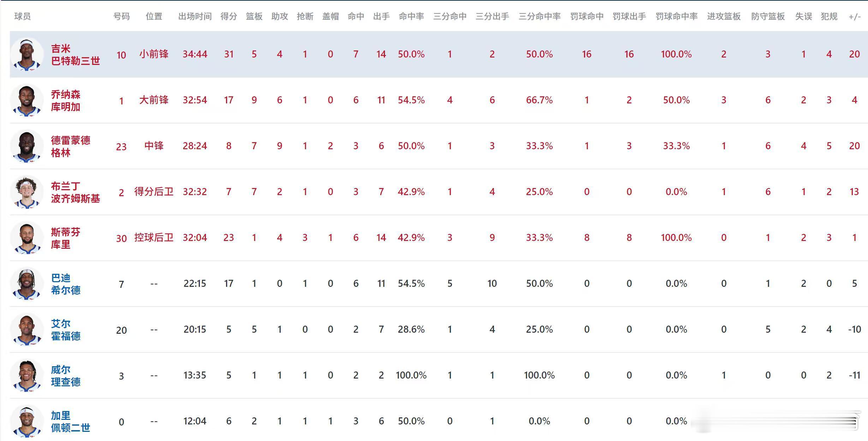This screenshot has height=441, width=868.
Task: Open Buddy Hield's avatar photo
Action: [27, 284]
